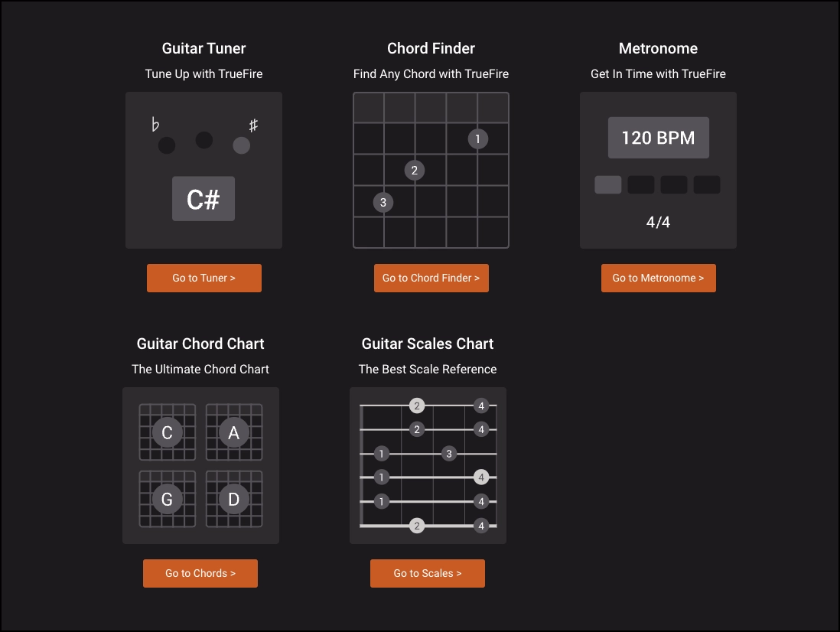Click the highlighted 4 dot on scales chart
Viewport: 840px width, 632px height.
[481, 477]
